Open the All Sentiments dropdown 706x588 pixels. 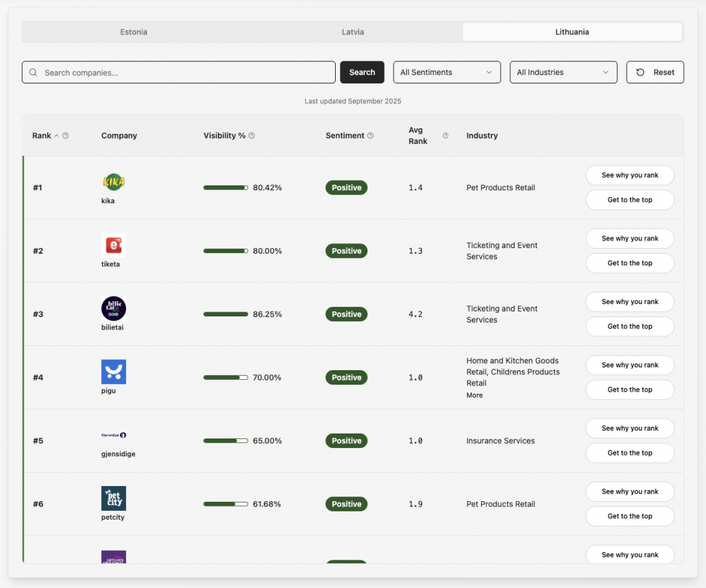447,72
